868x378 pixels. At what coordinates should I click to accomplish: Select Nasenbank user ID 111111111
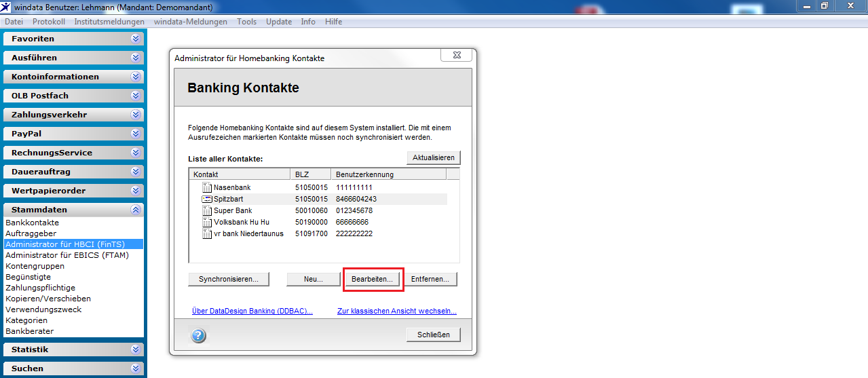pos(354,187)
